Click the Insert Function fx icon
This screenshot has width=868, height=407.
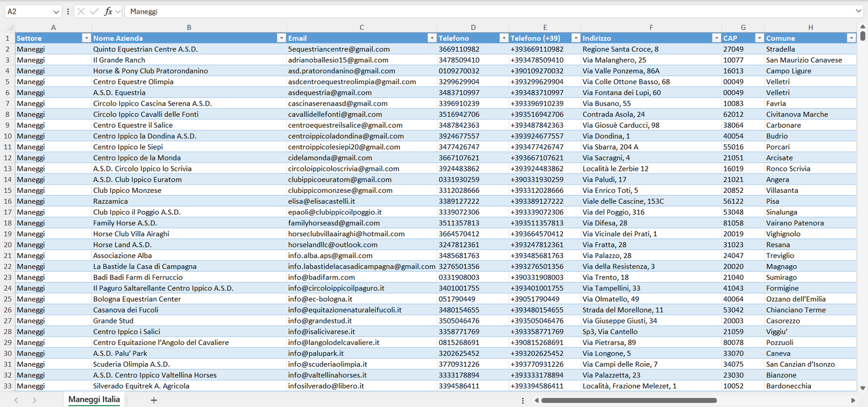point(108,11)
